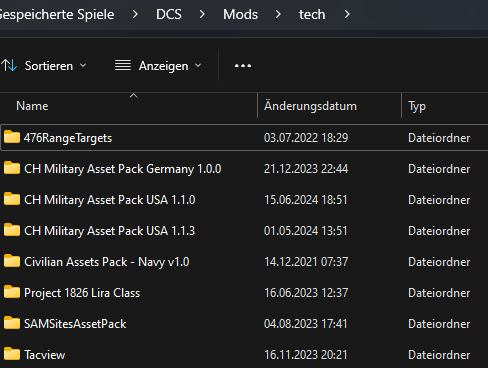Open the three-dots more options menu
The width and height of the screenshot is (488, 368).
tap(243, 66)
